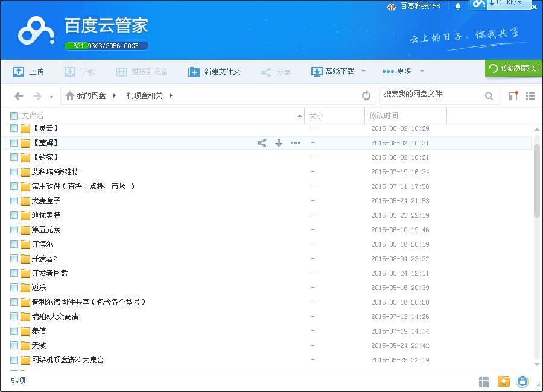Click the scrollbar down arrow
This screenshot has width=543, height=392.
tap(537, 365)
